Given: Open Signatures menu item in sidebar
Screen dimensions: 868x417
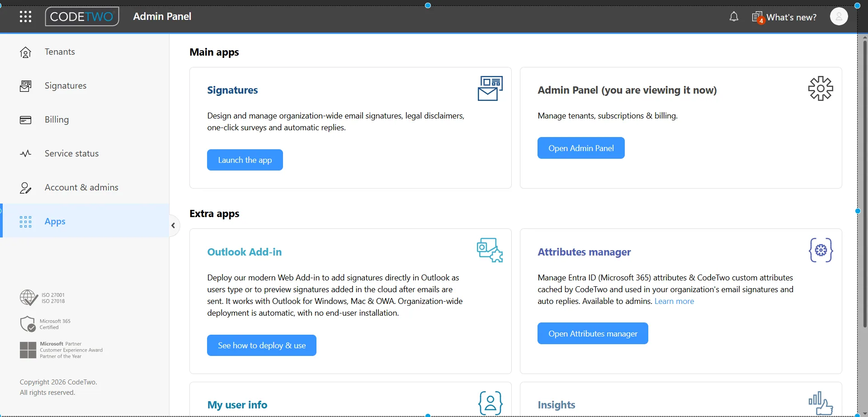Looking at the screenshot, I should pos(85,86).
